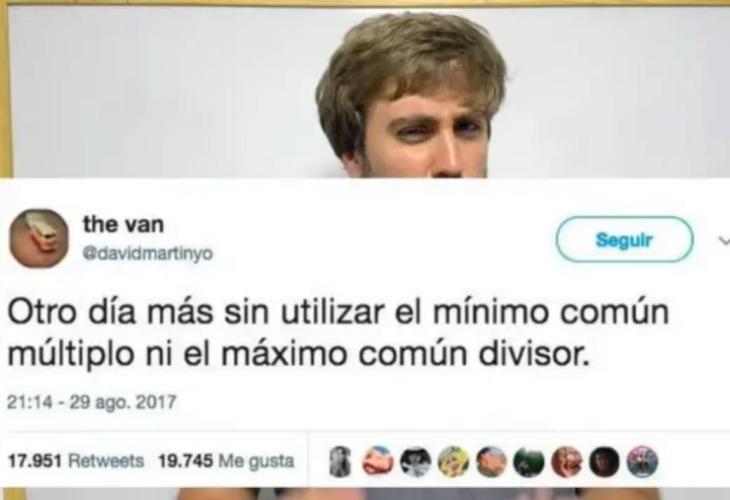
Task: Click the sixth liker avatar
Action: click(x=529, y=461)
